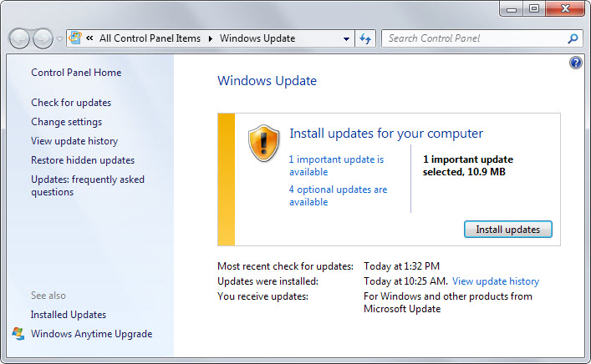
Task: Click 'Today at 10:25 AM.' text
Action: pyautogui.click(x=405, y=281)
